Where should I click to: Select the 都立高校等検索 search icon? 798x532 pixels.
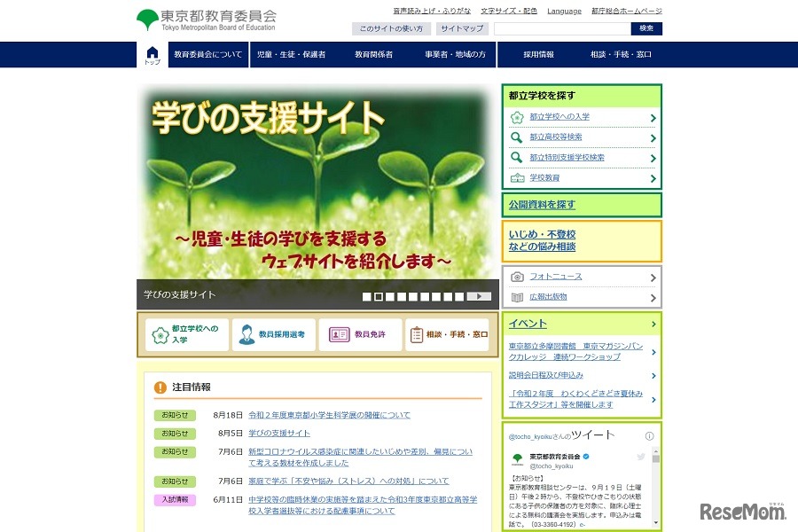[516, 137]
